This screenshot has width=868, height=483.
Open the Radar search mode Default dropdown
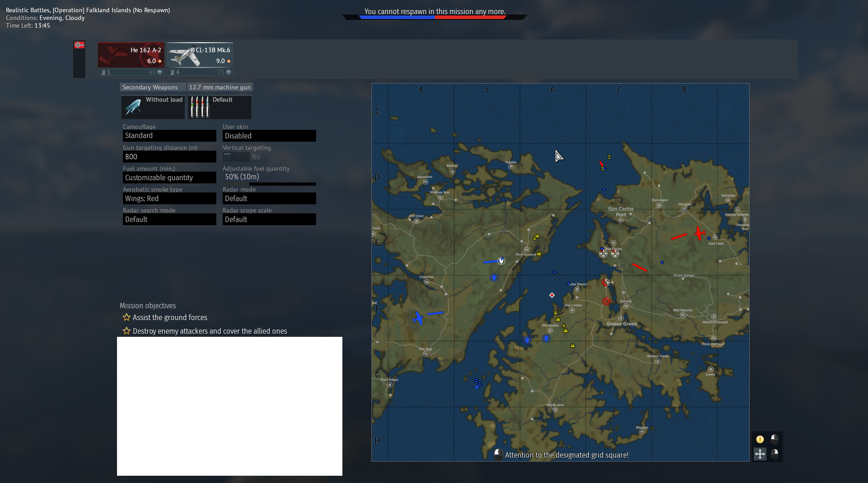[169, 219]
